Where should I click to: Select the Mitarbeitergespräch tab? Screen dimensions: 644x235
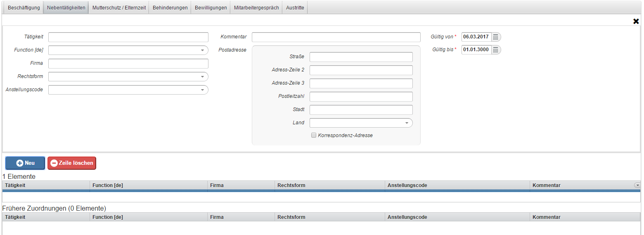coord(256,8)
